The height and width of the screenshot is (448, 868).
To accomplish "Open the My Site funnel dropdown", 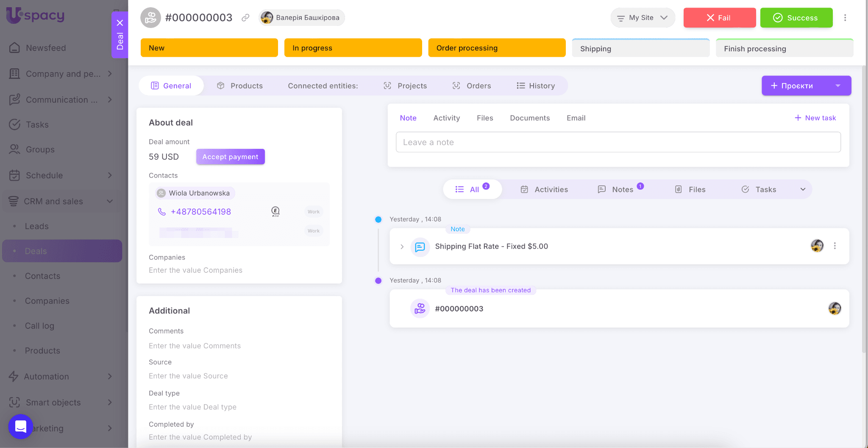I will click(642, 18).
